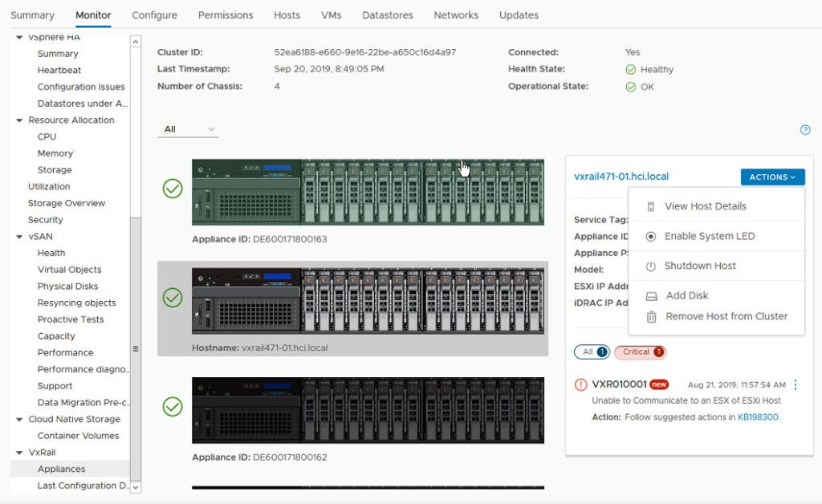Click the sidebar scroll up arrow
Image resolution: width=822 pixels, height=504 pixels.
click(x=136, y=42)
